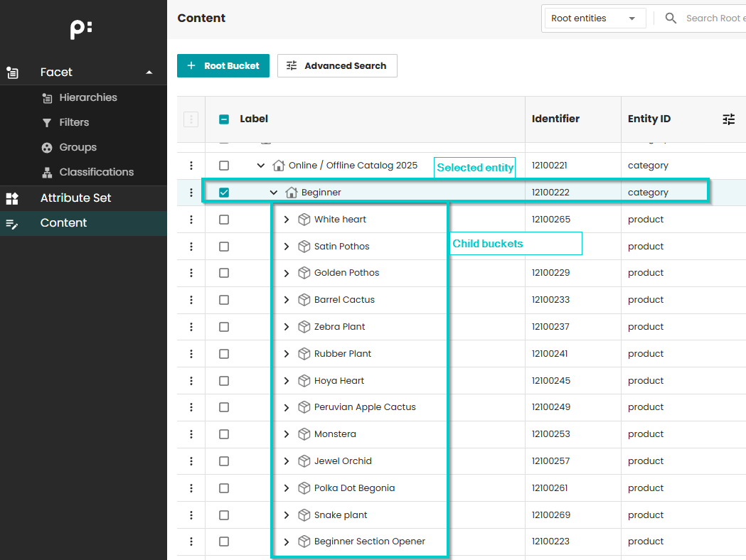Collapse the Beginner category node
The width and height of the screenshot is (746, 560).
pos(274,193)
